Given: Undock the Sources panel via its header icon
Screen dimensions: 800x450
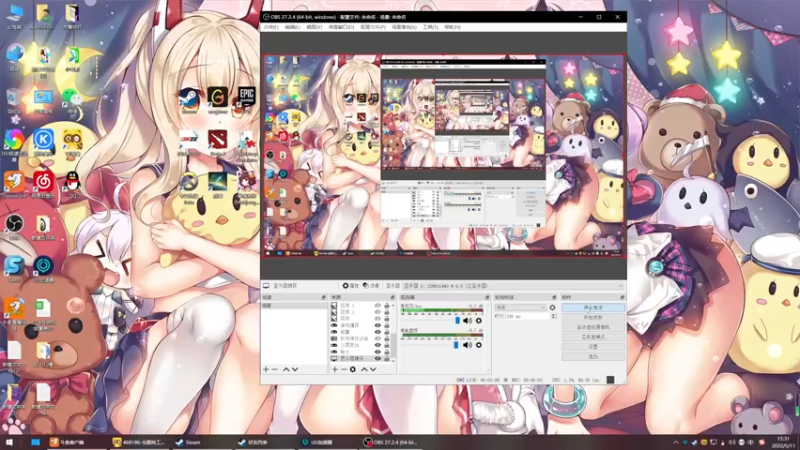Looking at the screenshot, I should pos(392,297).
